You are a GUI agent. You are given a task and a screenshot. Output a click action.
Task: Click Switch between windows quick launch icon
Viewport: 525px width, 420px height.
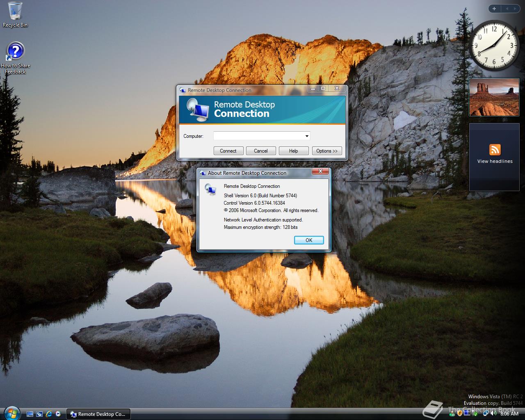[39, 414]
